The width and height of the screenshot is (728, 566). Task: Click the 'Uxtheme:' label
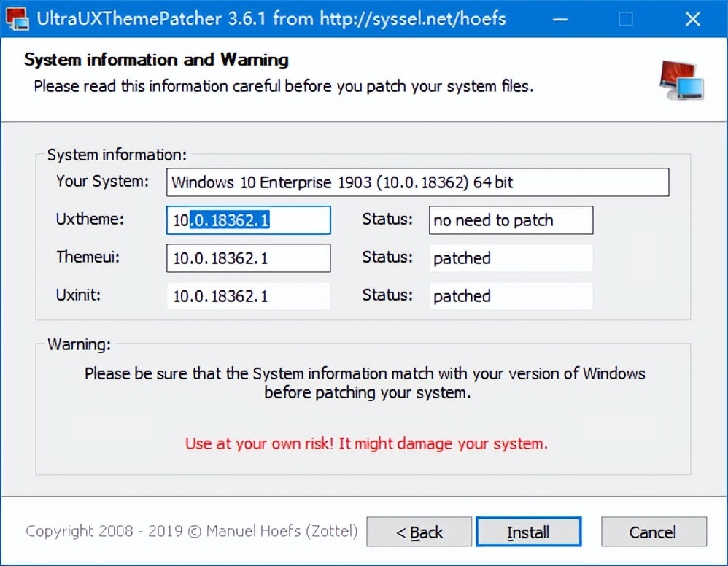click(x=90, y=219)
